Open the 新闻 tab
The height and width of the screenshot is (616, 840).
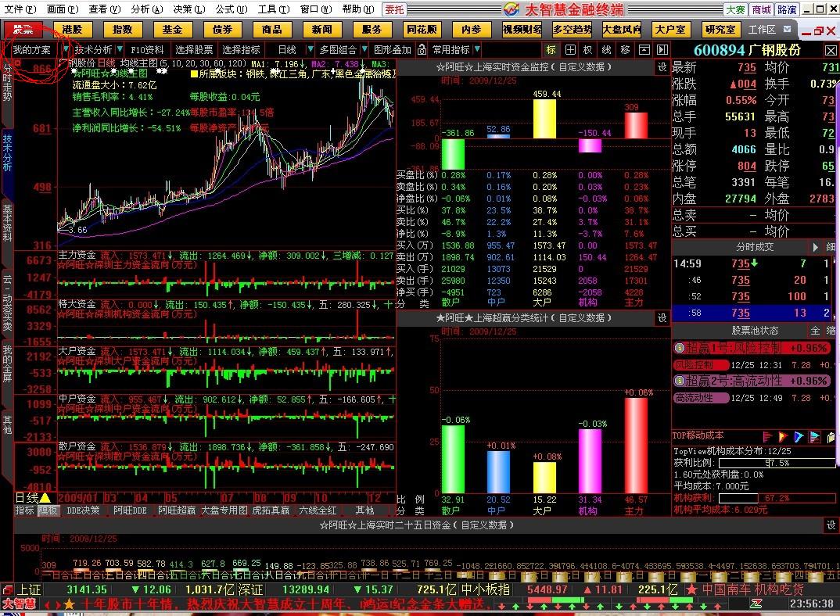click(322, 30)
